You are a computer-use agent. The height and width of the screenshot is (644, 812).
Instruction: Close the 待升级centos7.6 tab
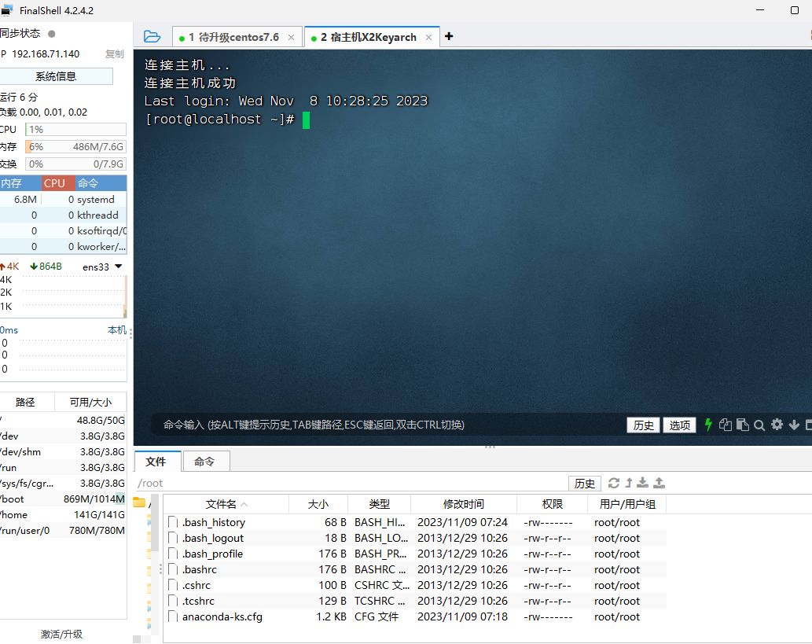(291, 37)
